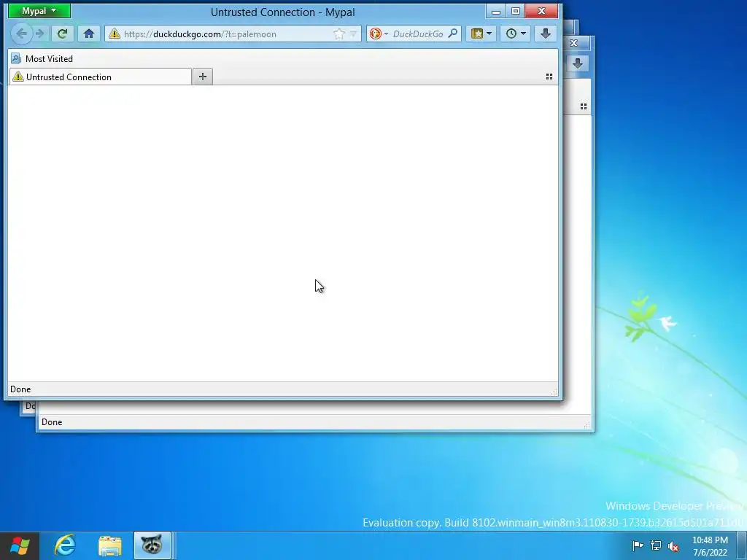Open the URL history dropdown arrow

[x=354, y=34]
